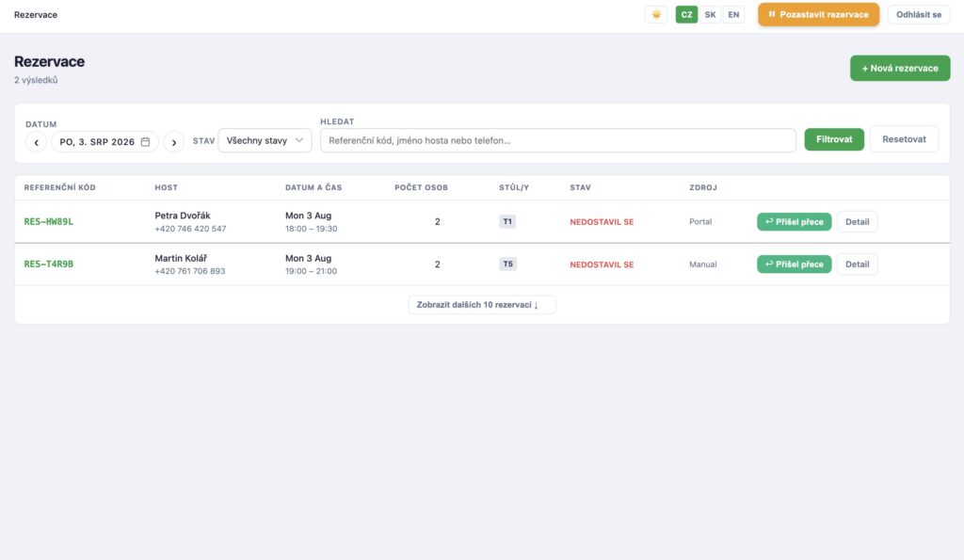The height and width of the screenshot is (560, 964).
Task: Click the T5 table badge
Action: click(507, 264)
